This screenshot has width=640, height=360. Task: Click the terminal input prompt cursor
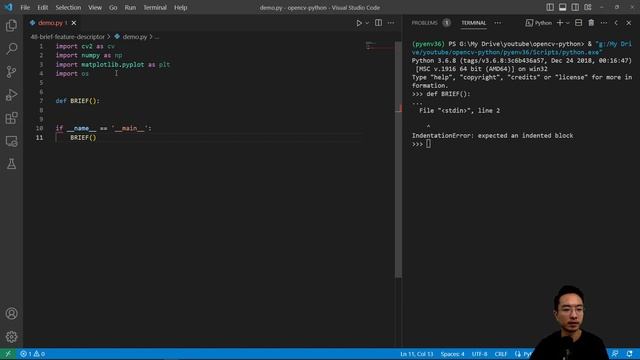[x=428, y=144]
